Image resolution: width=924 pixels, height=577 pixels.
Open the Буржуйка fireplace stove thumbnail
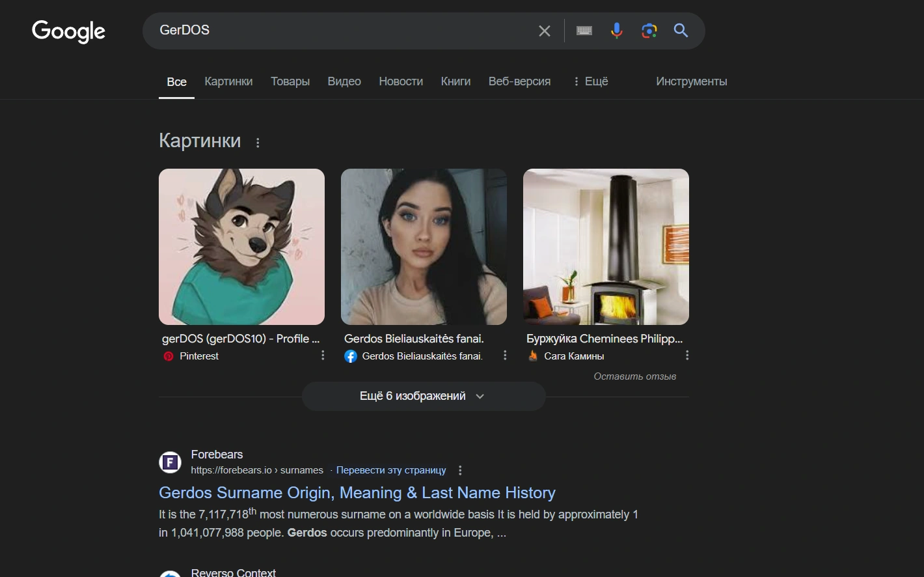(606, 247)
